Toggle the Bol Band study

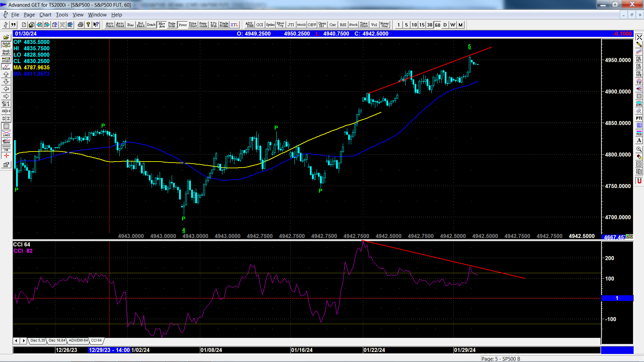pos(141,25)
